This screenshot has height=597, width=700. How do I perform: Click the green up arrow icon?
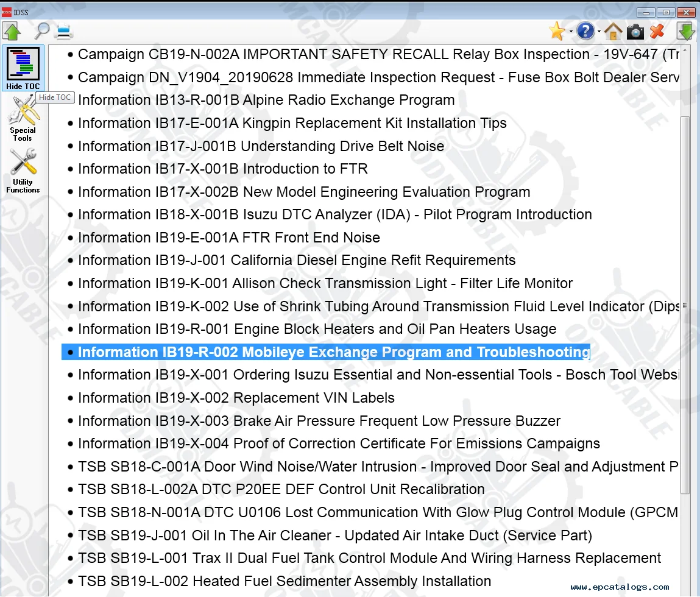pos(12,31)
